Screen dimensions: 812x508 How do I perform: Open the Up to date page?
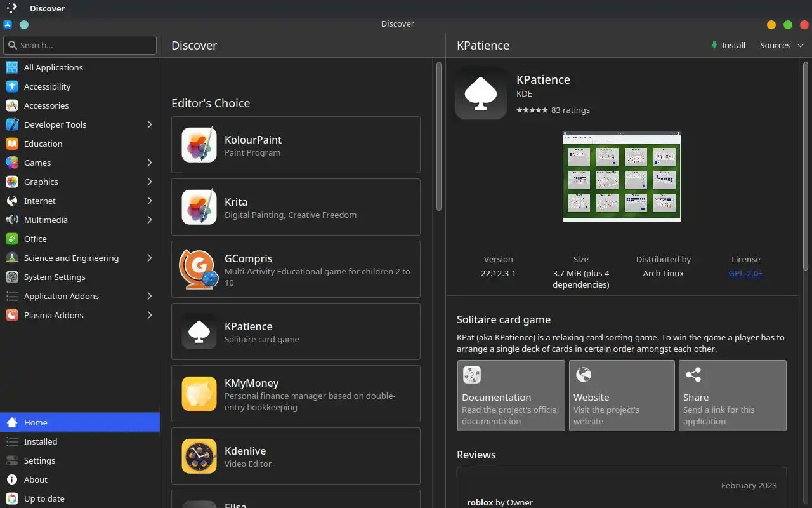point(80,498)
